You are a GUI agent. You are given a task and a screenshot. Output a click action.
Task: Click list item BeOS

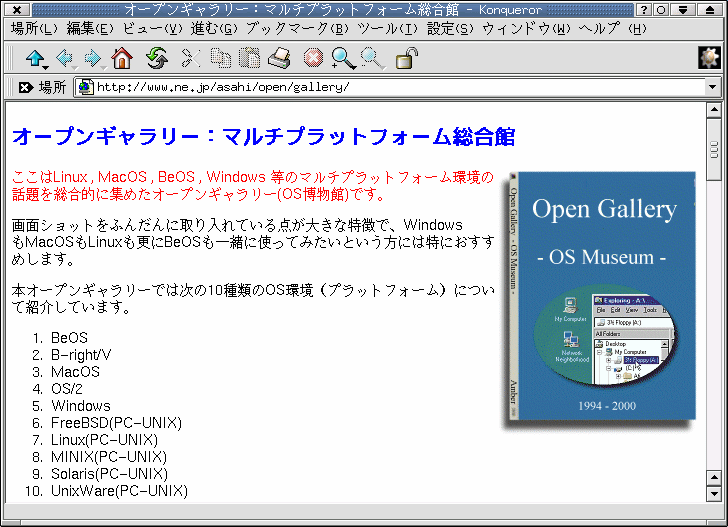pyautogui.click(x=69, y=338)
